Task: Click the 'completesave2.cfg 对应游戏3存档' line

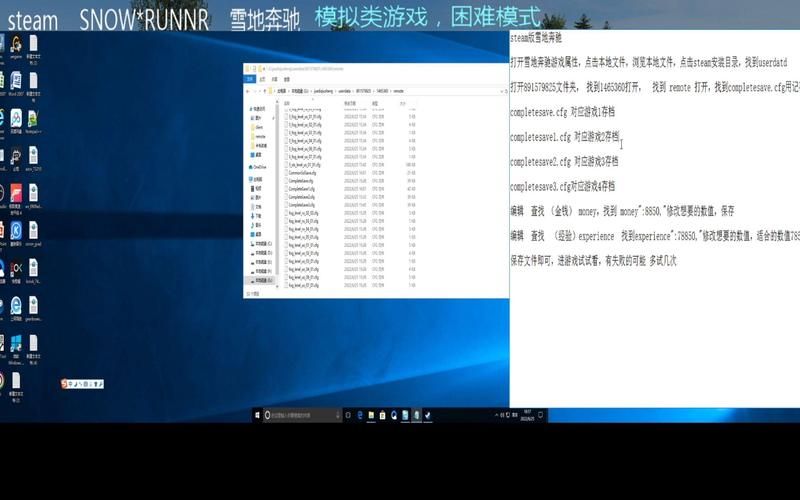Action: [x=564, y=162]
